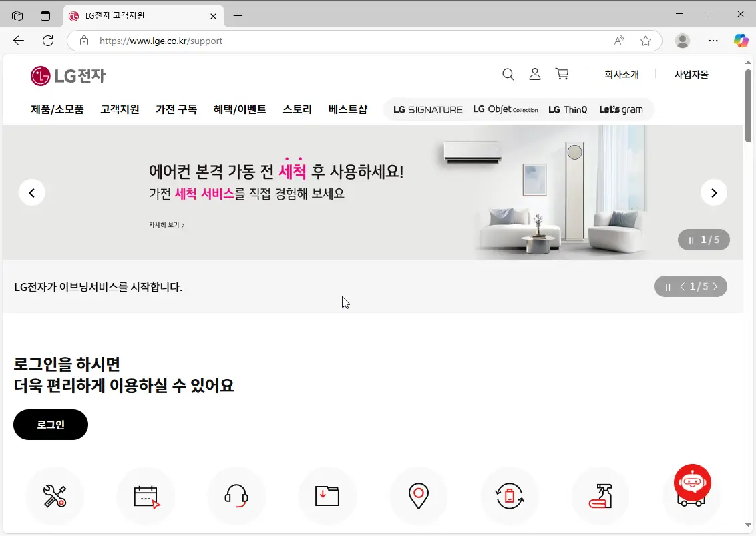Open 회사소개 link
The width and height of the screenshot is (756, 536).
click(x=622, y=75)
